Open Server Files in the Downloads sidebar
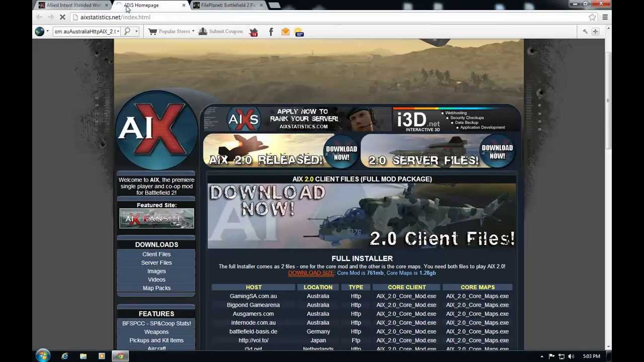Viewport: 644px width, 362px height. coord(156,262)
